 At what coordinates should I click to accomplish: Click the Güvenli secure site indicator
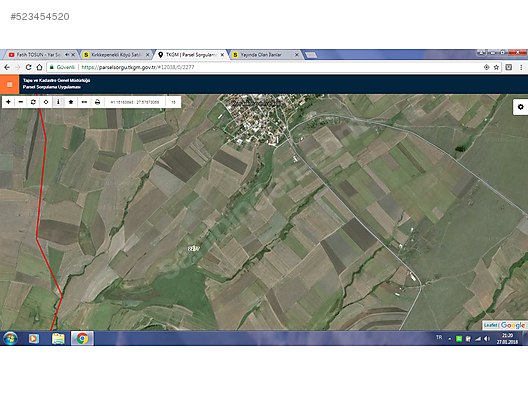pos(63,67)
